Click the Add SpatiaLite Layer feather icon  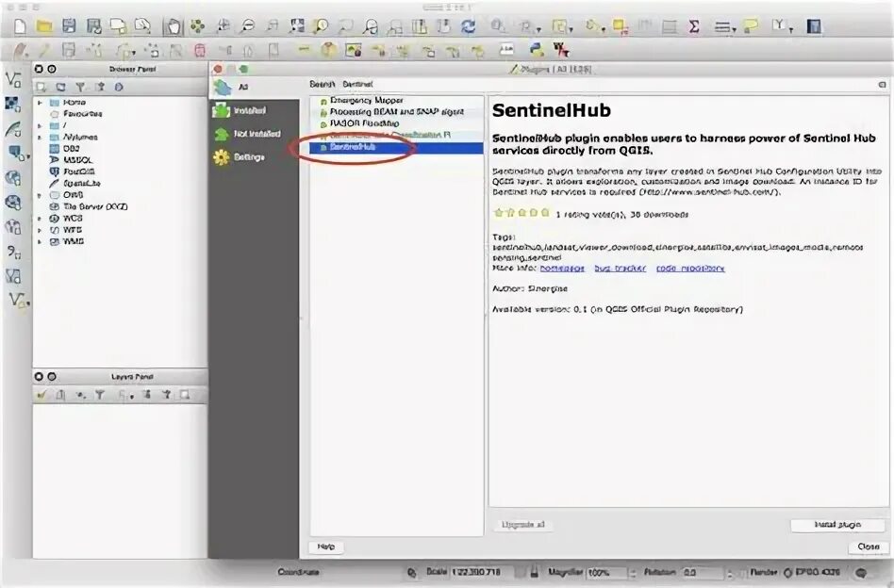point(13,129)
